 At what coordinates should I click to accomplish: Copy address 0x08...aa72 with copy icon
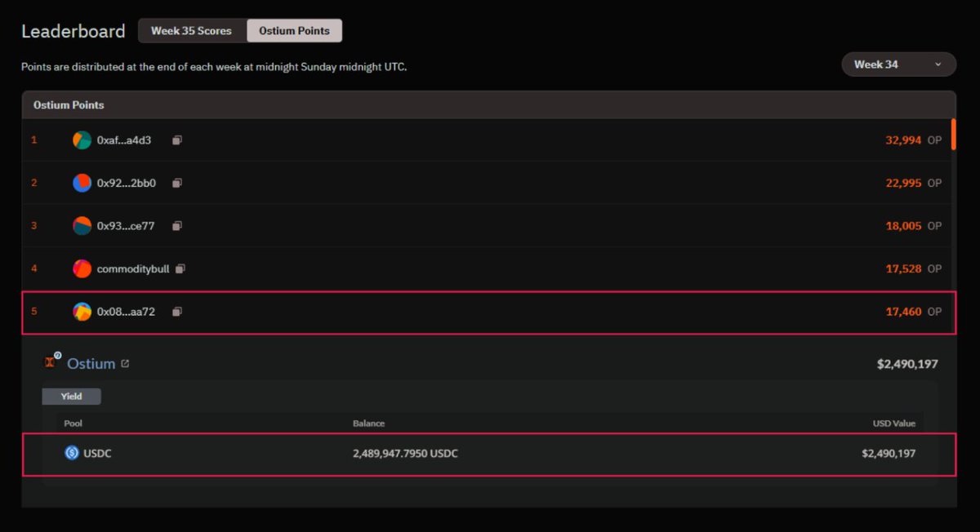pyautogui.click(x=177, y=311)
